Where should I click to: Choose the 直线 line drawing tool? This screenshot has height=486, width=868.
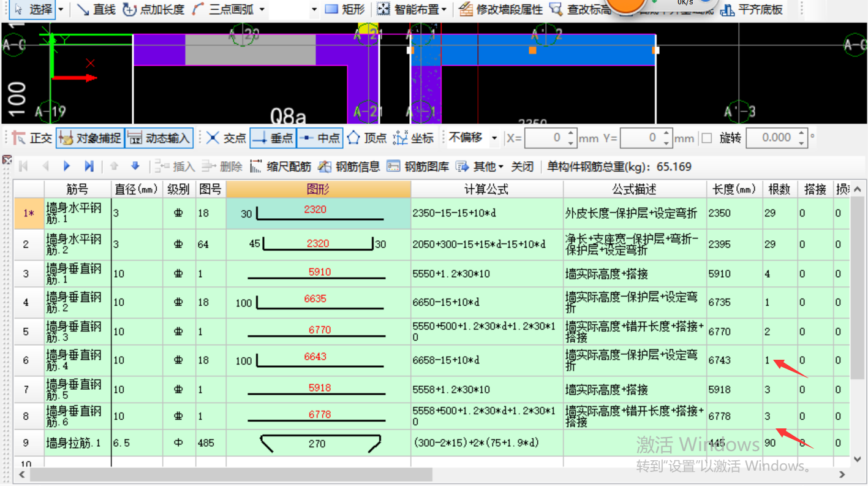(97, 10)
